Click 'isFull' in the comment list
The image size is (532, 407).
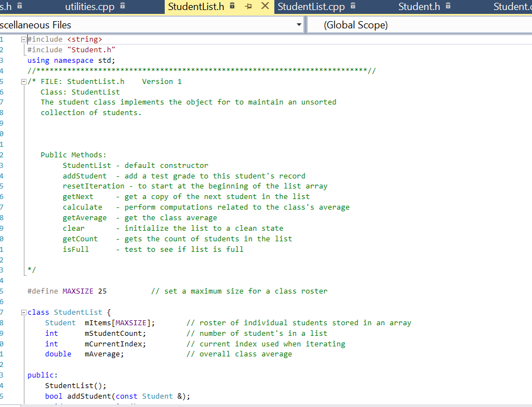[x=76, y=250]
